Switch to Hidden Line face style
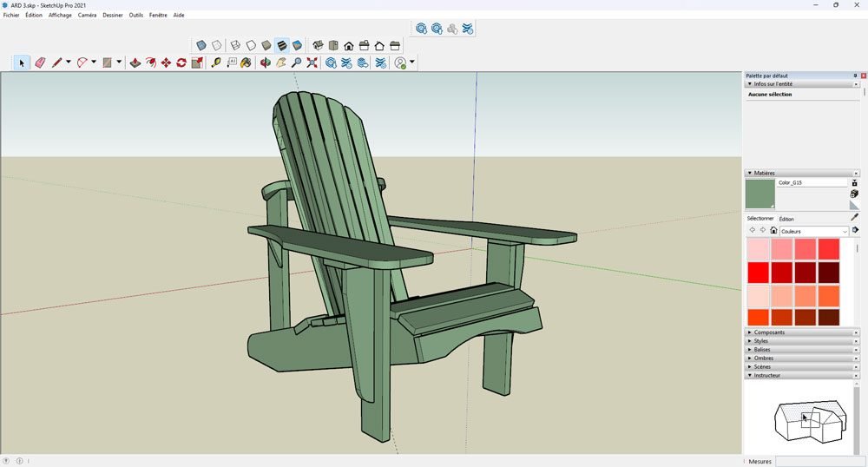 coord(251,45)
